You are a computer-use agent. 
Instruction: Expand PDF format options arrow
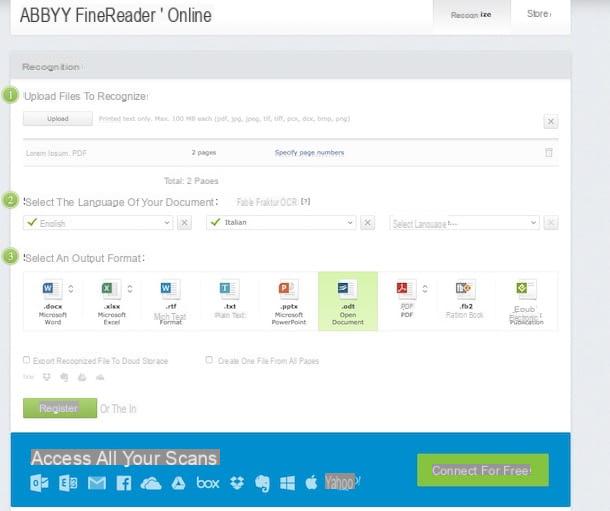pyautogui.click(x=425, y=289)
